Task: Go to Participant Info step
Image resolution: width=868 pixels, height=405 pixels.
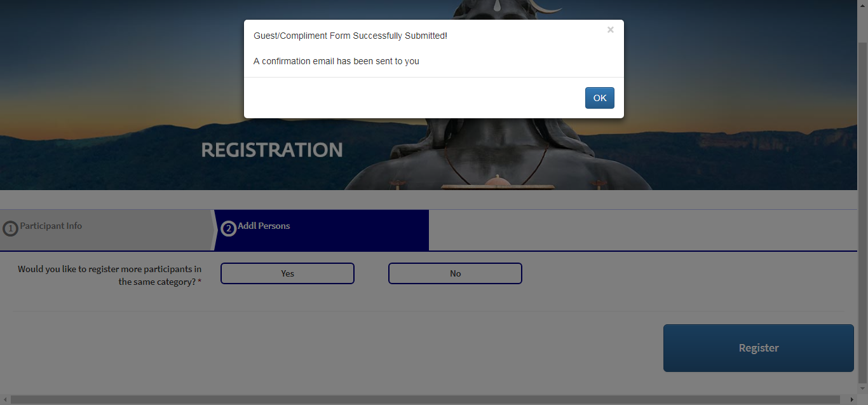Action: click(105, 230)
